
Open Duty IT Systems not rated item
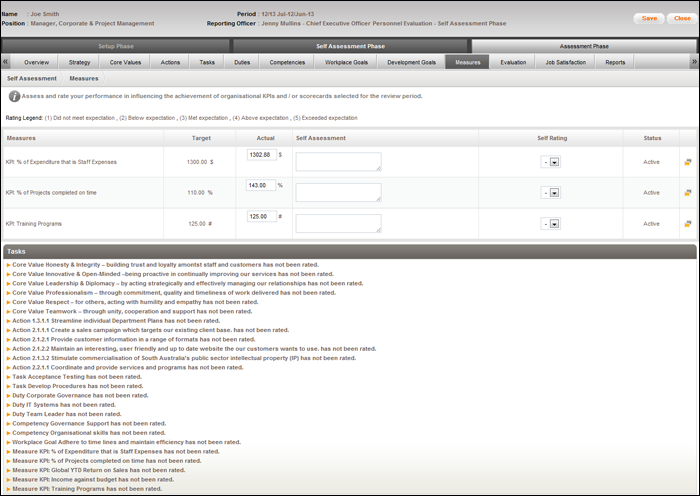click(64, 405)
